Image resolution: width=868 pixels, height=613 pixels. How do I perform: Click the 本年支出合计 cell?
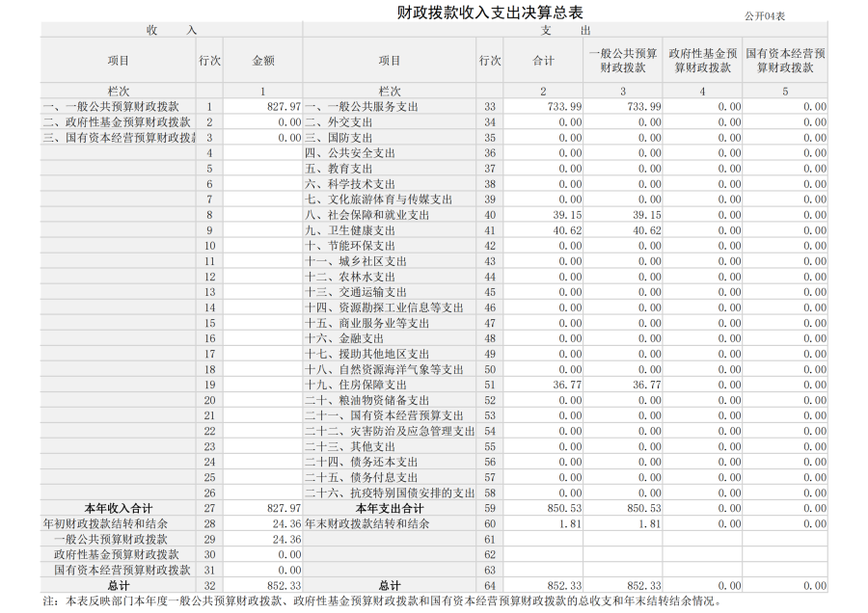coord(389,508)
